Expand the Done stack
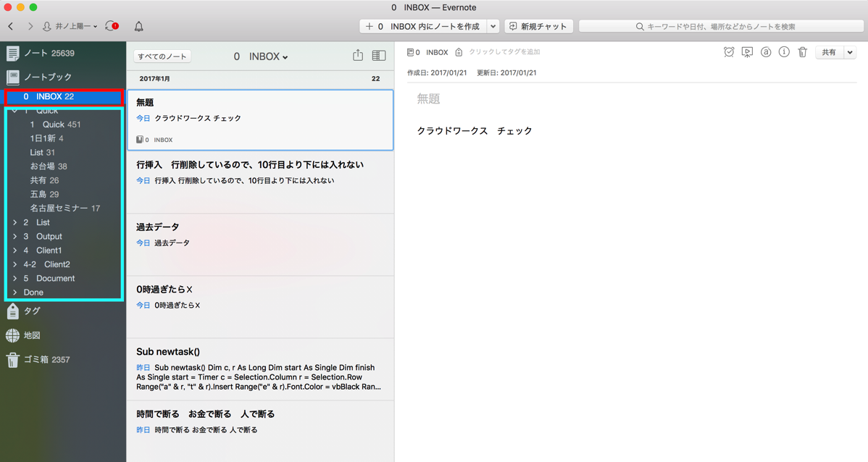 coord(15,292)
